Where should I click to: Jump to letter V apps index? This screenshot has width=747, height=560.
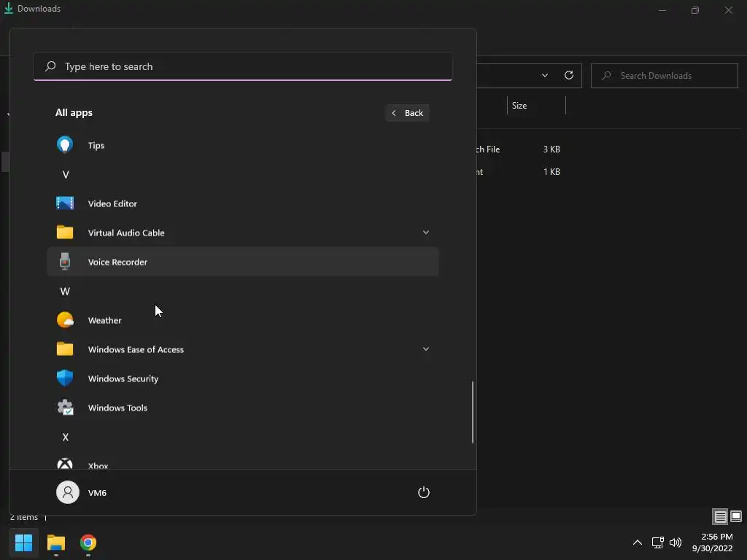pos(66,175)
